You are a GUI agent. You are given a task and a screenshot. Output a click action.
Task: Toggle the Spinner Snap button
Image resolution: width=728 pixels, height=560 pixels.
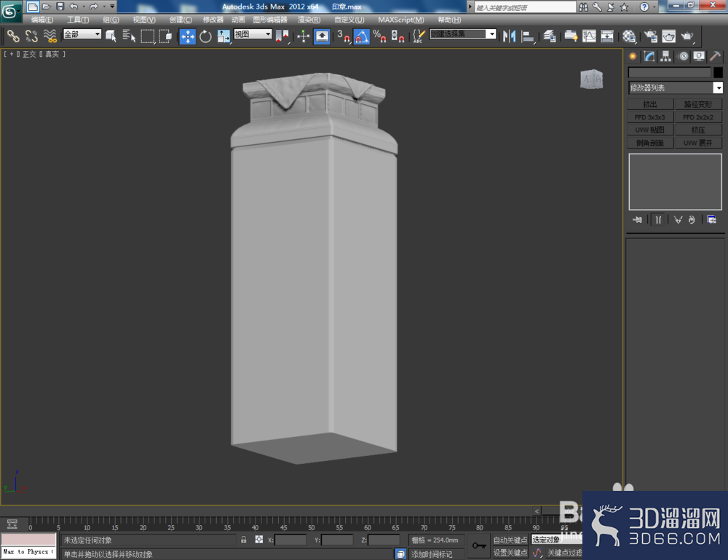pyautogui.click(x=398, y=36)
